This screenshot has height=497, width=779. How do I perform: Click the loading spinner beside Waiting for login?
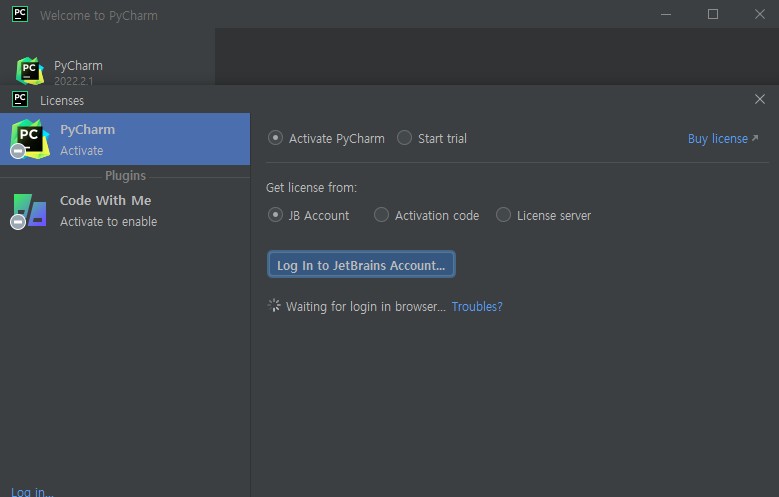tap(274, 306)
